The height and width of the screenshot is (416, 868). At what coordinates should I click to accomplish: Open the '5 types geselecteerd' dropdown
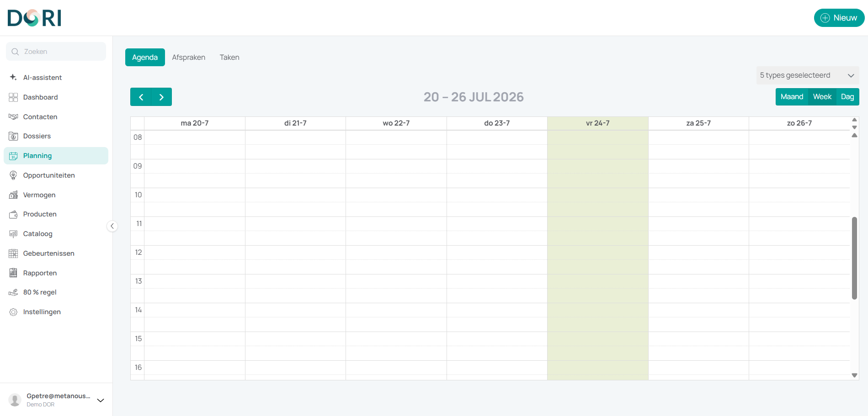(807, 75)
